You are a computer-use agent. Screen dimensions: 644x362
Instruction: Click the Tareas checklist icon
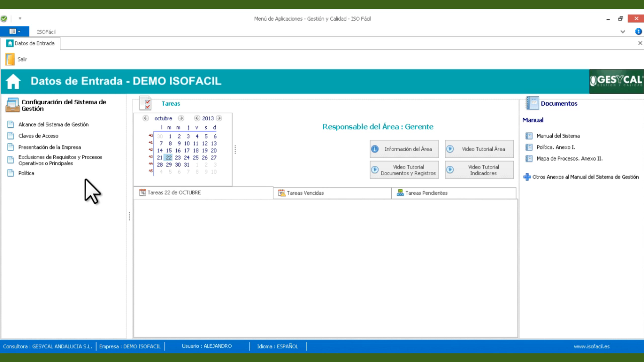pos(146,103)
